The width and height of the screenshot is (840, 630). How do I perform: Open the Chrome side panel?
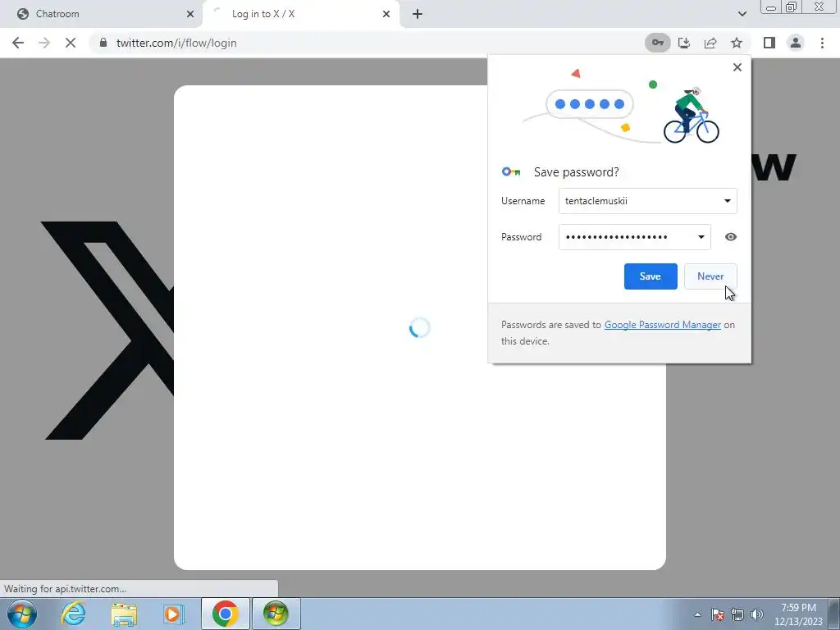tap(769, 43)
